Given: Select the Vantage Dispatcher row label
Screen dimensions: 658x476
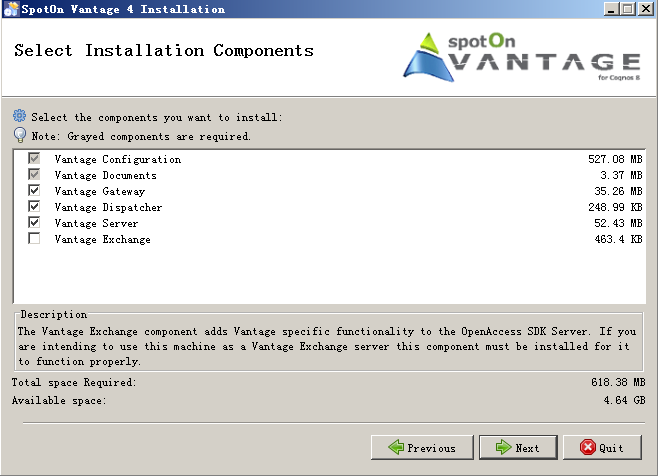Looking at the screenshot, I should point(108,207).
